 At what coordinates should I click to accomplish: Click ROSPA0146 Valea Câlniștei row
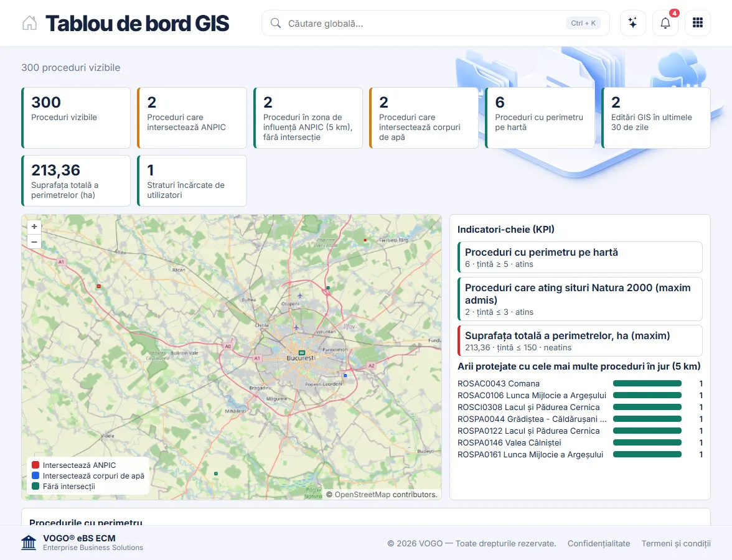click(580, 442)
